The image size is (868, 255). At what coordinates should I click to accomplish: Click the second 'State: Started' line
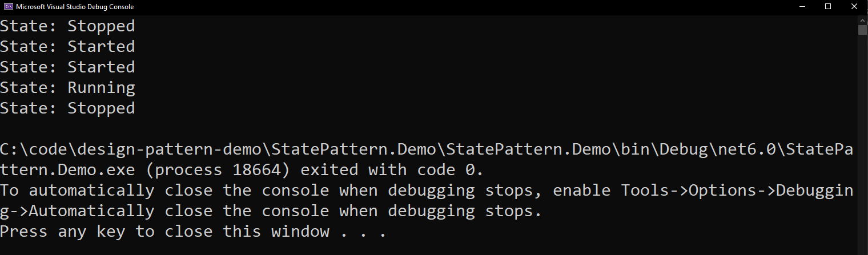tap(67, 67)
